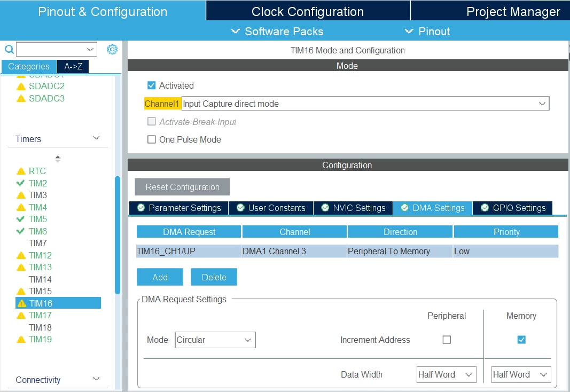
Task: Open the Software Packs menu
Action: pyautogui.click(x=277, y=32)
